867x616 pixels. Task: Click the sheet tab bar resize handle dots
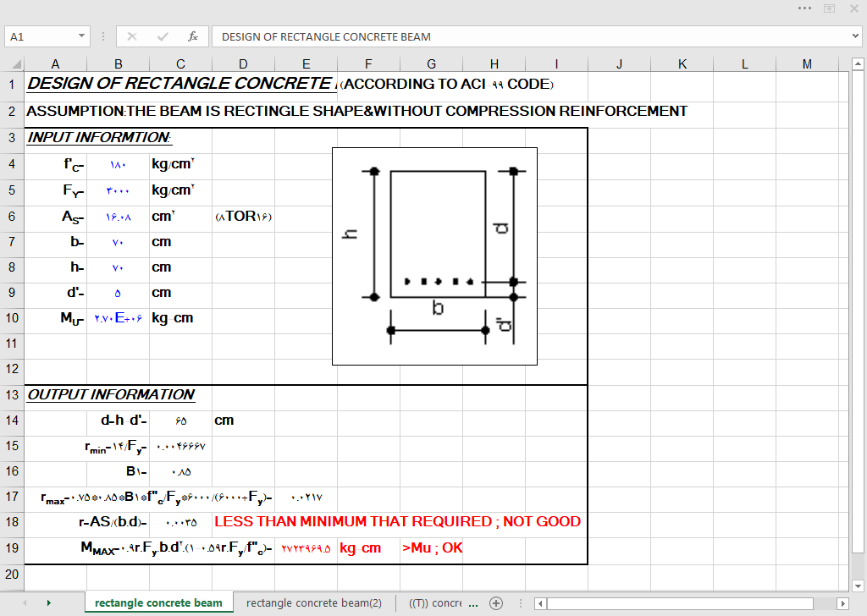(521, 603)
